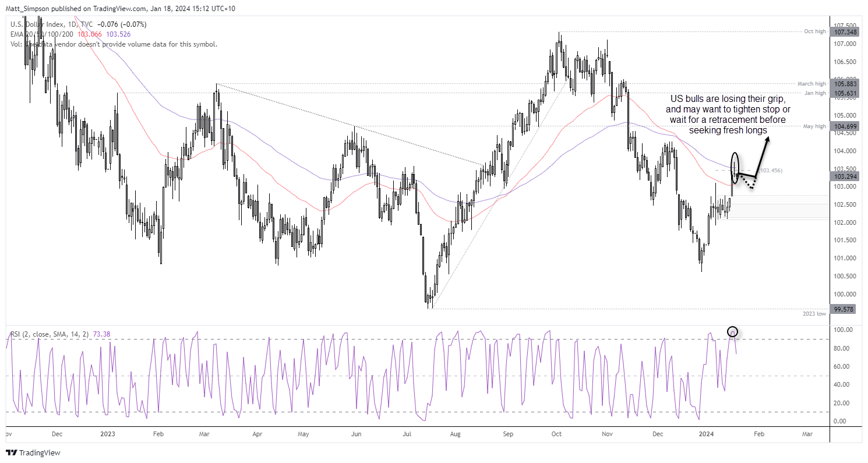
Task: Click Jun on the time axis
Action: 357,434
